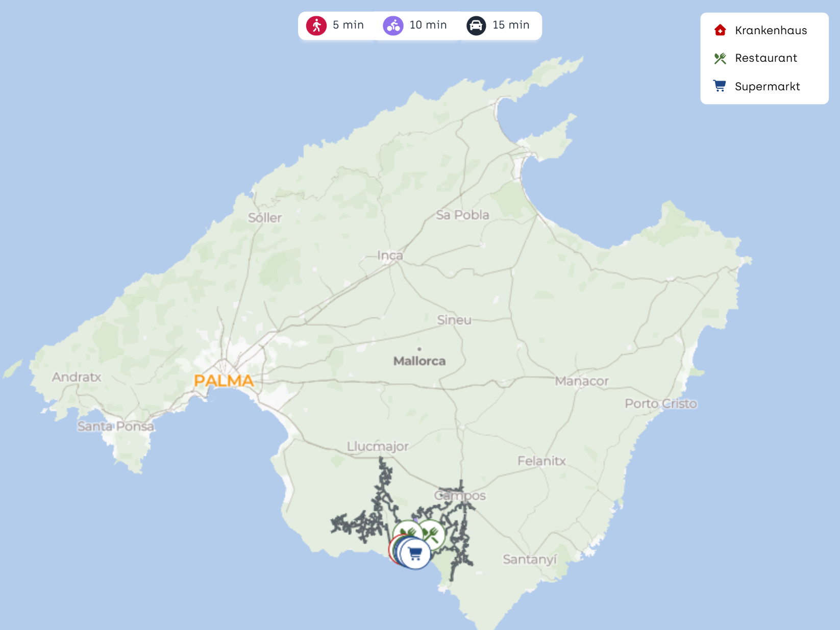
Task: Click the Santanyí town label
Action: (529, 560)
